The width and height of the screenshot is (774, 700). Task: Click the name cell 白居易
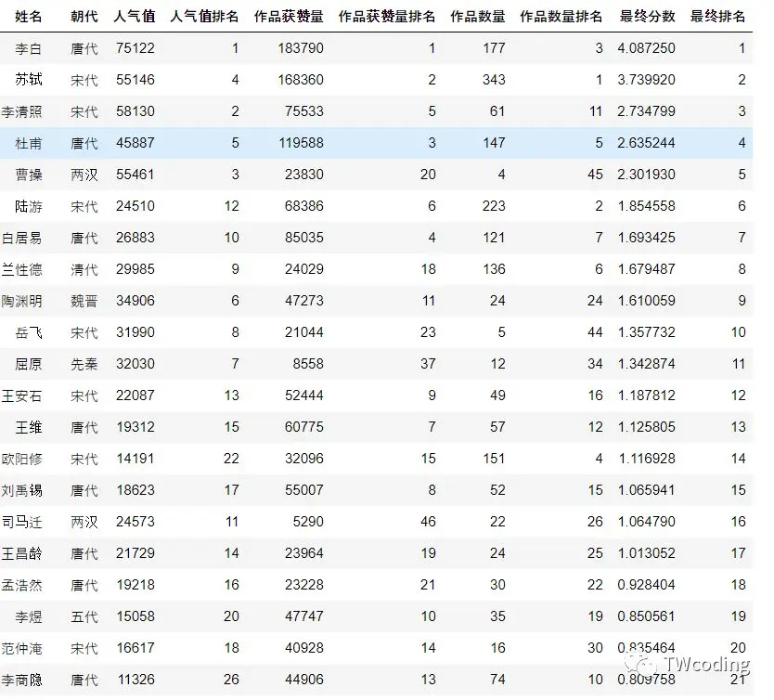(x=21, y=238)
